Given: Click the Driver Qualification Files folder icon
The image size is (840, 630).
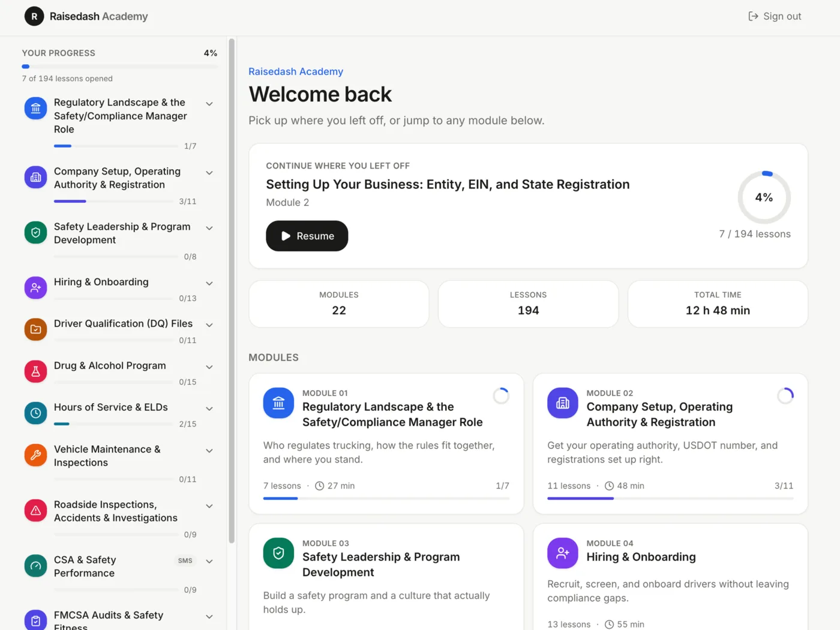Looking at the screenshot, I should coord(35,329).
